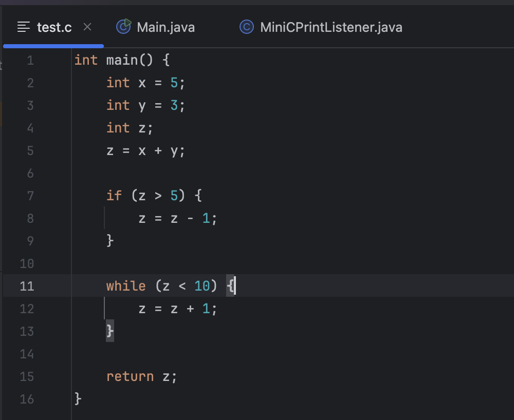Click the 'return' keyword on line 15

pyautogui.click(x=130, y=376)
